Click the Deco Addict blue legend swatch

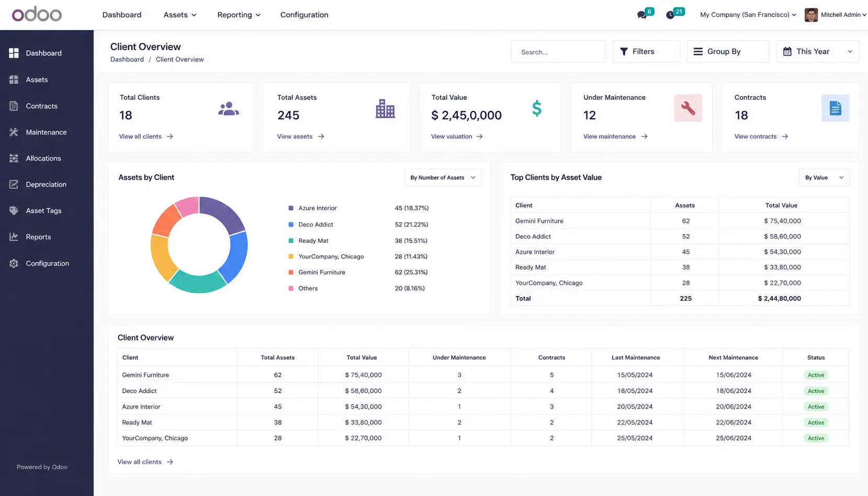(291, 224)
